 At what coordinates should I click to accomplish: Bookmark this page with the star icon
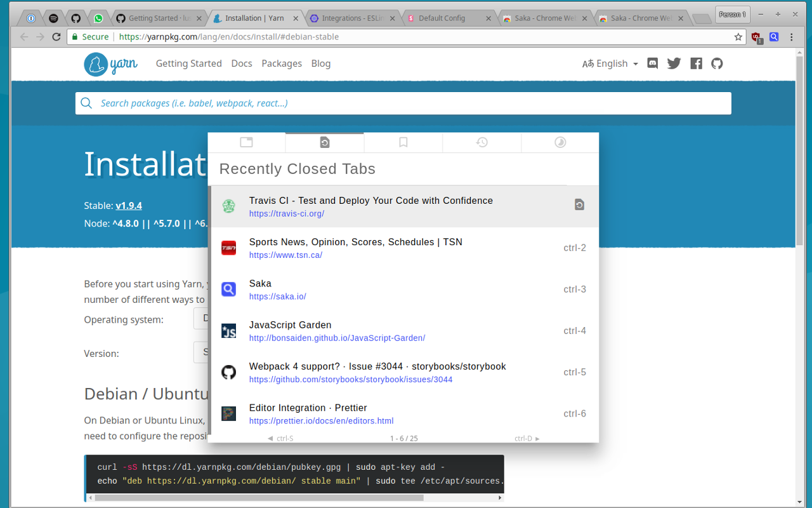pyautogui.click(x=738, y=37)
